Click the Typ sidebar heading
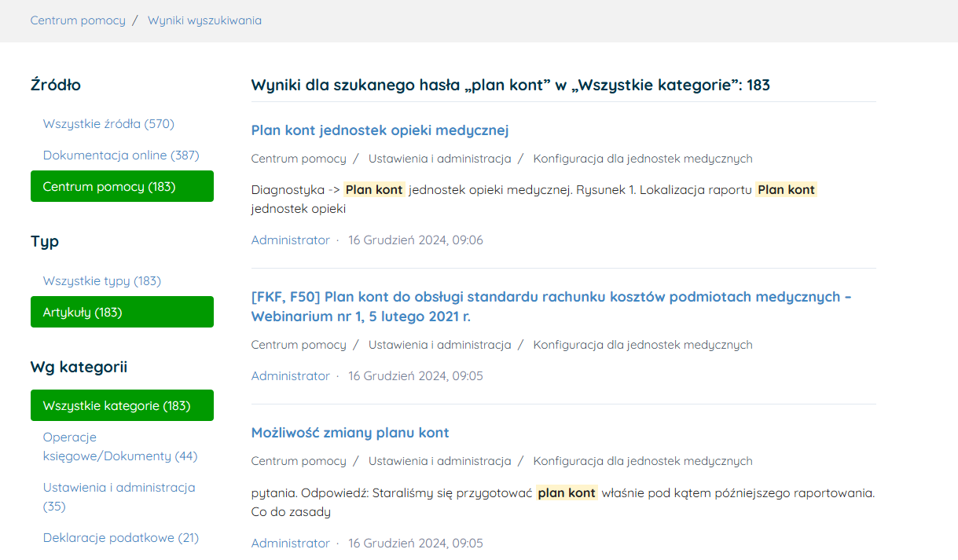 (45, 241)
